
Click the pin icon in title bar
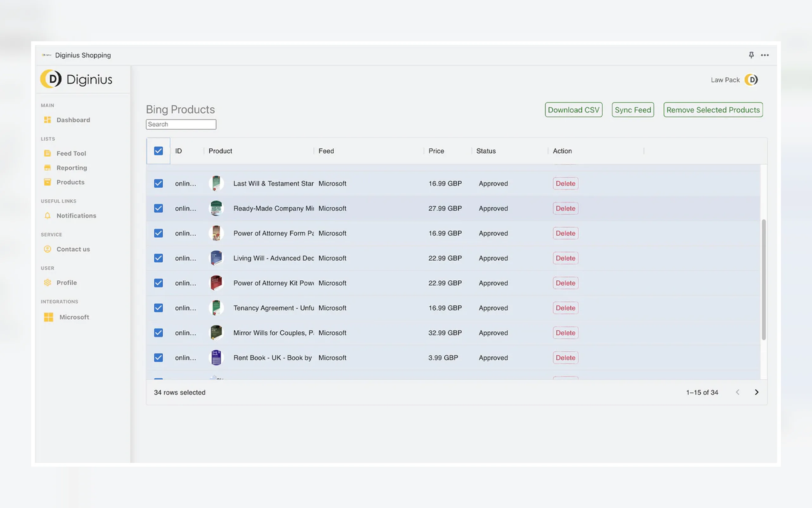(751, 55)
